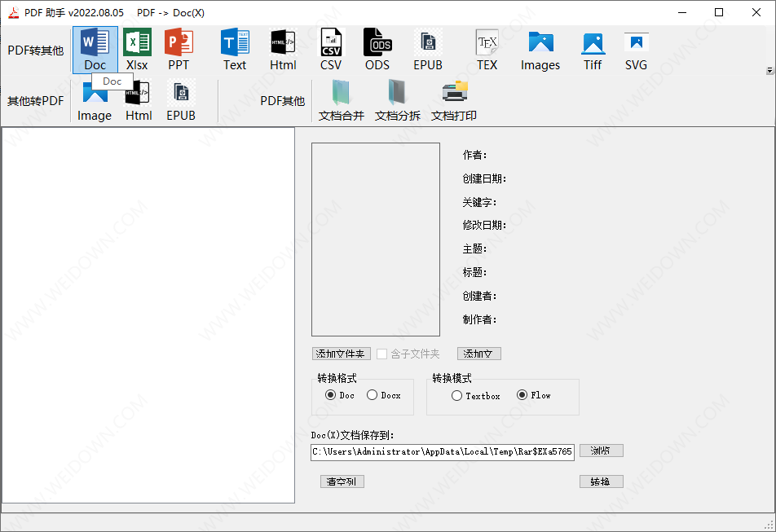Click the 清空列 clear list button

coord(342,481)
